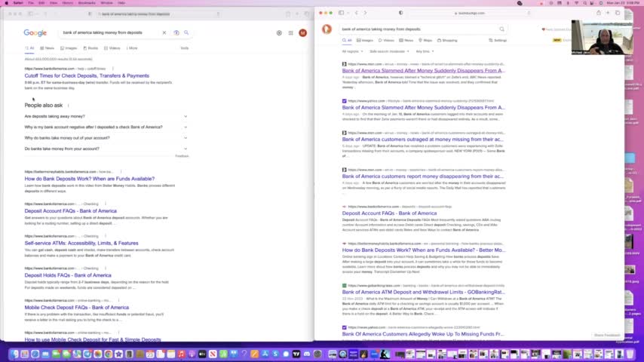Switch to DuckDuckGo News tab
The height and width of the screenshot is (362, 644).
coord(406,40)
